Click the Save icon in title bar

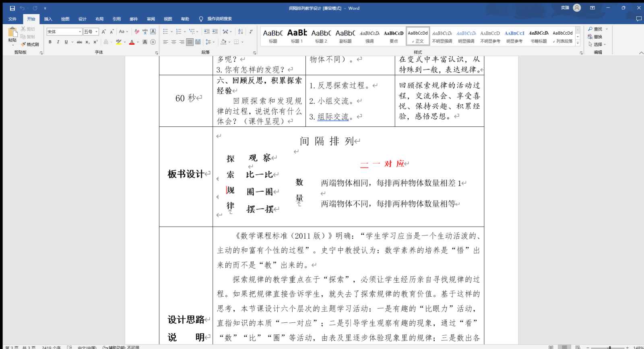click(x=12, y=8)
